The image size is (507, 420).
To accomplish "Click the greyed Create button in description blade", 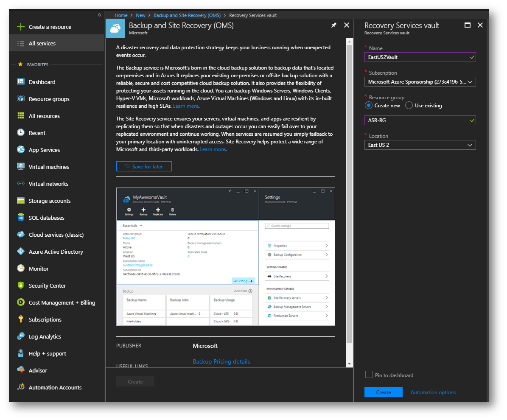I will pos(135,381).
